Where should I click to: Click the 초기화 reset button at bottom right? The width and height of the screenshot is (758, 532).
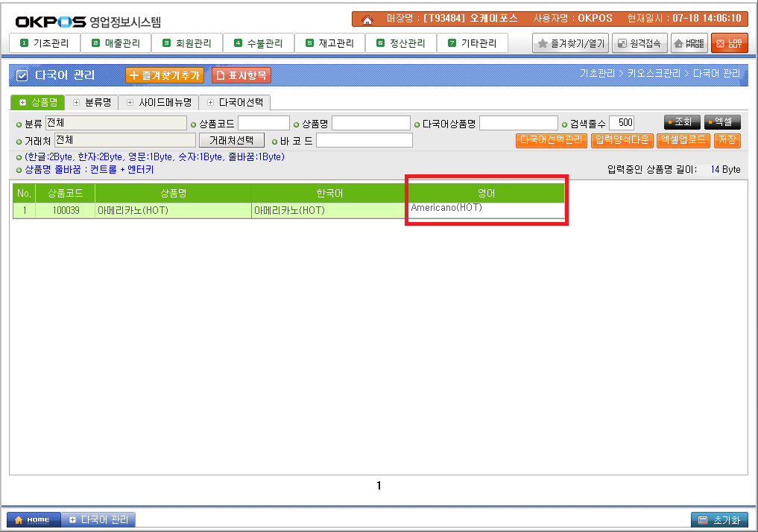718,519
